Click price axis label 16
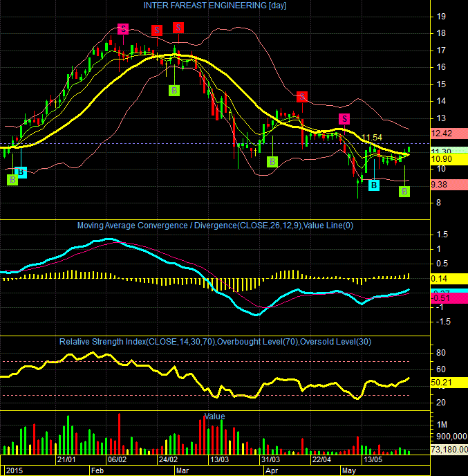This screenshot has width=468, height=476. (441, 67)
